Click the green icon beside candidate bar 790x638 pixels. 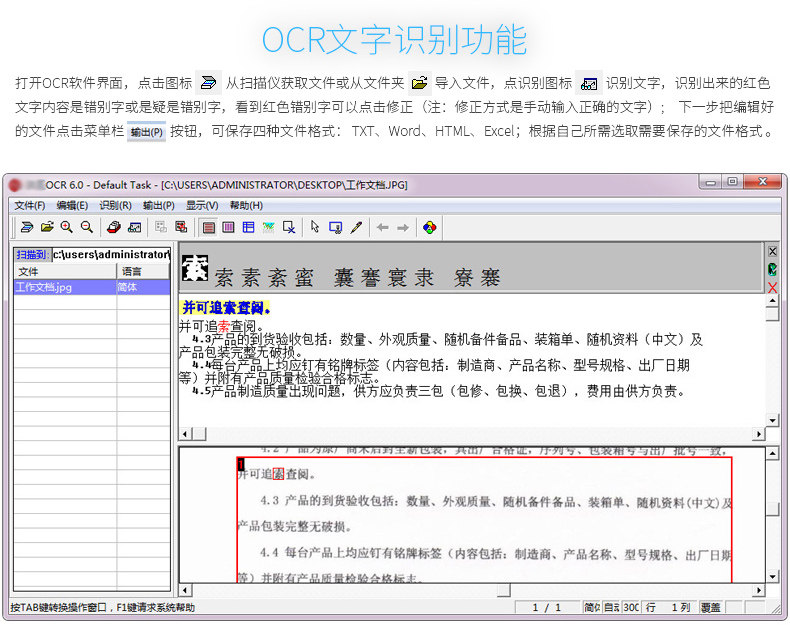[x=772, y=270]
